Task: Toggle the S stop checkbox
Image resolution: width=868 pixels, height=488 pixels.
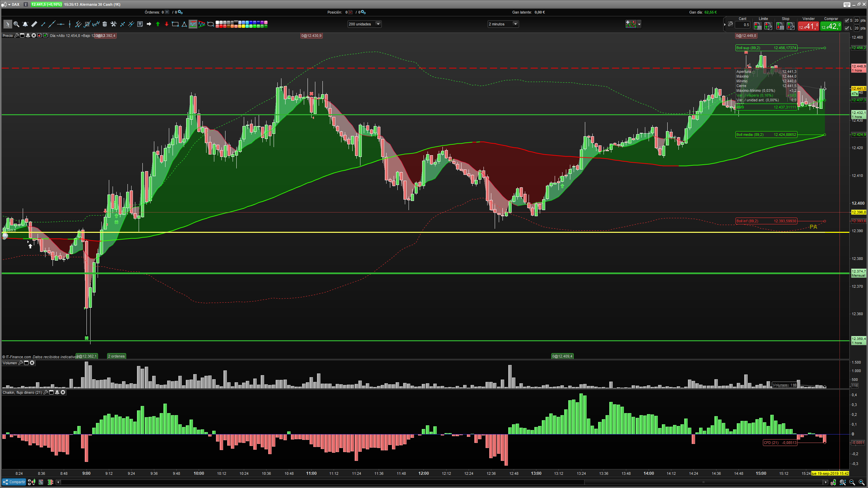Action: [847, 20]
